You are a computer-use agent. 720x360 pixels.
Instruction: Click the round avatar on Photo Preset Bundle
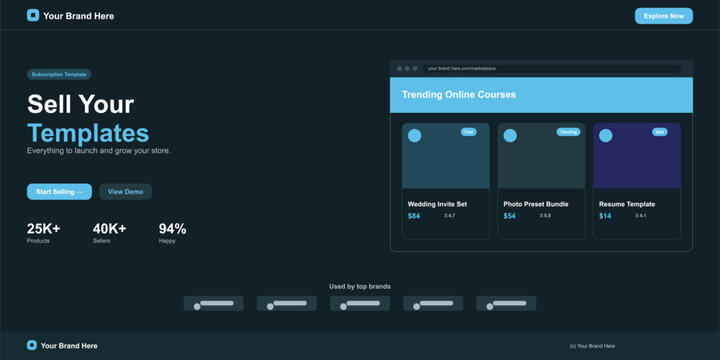(510, 135)
